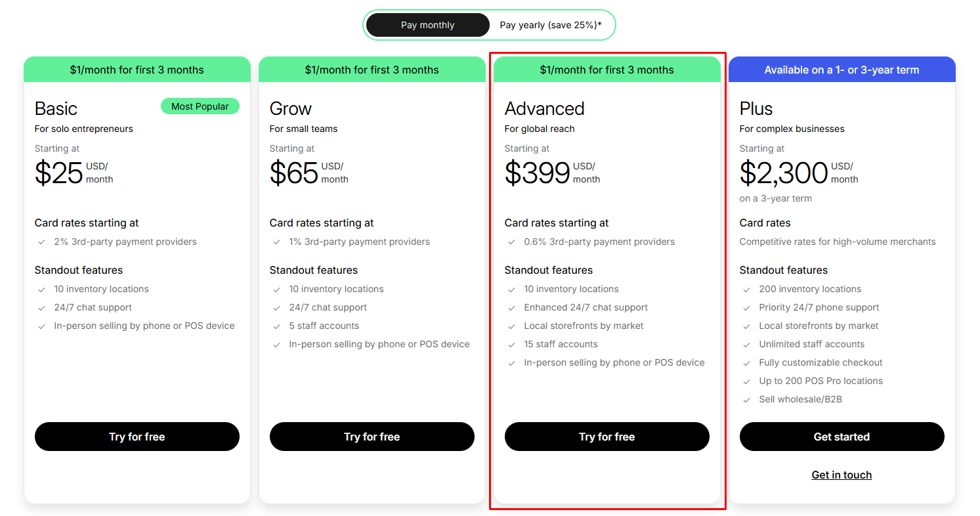Click the Most Popular badge on the Basic plan
The width and height of the screenshot is (980, 516).
(x=200, y=106)
